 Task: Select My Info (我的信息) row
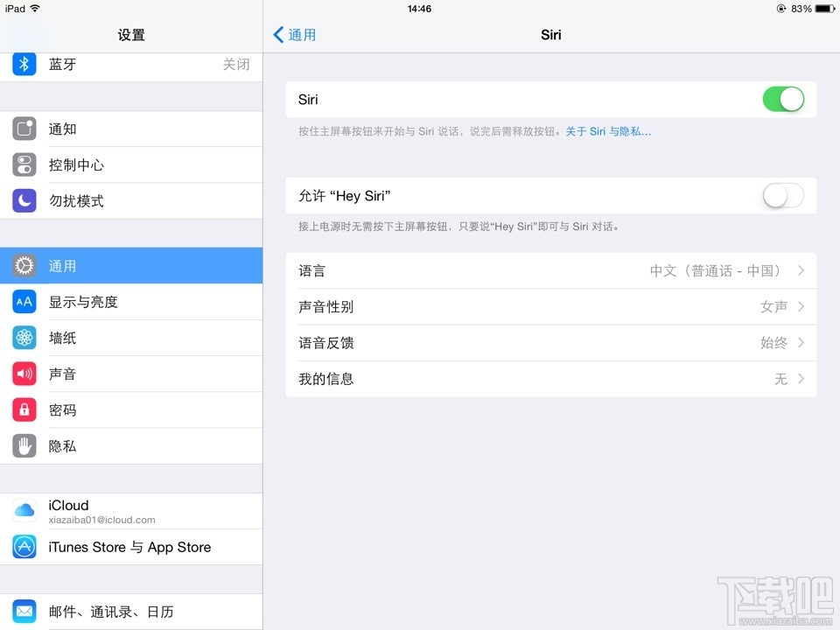click(551, 378)
